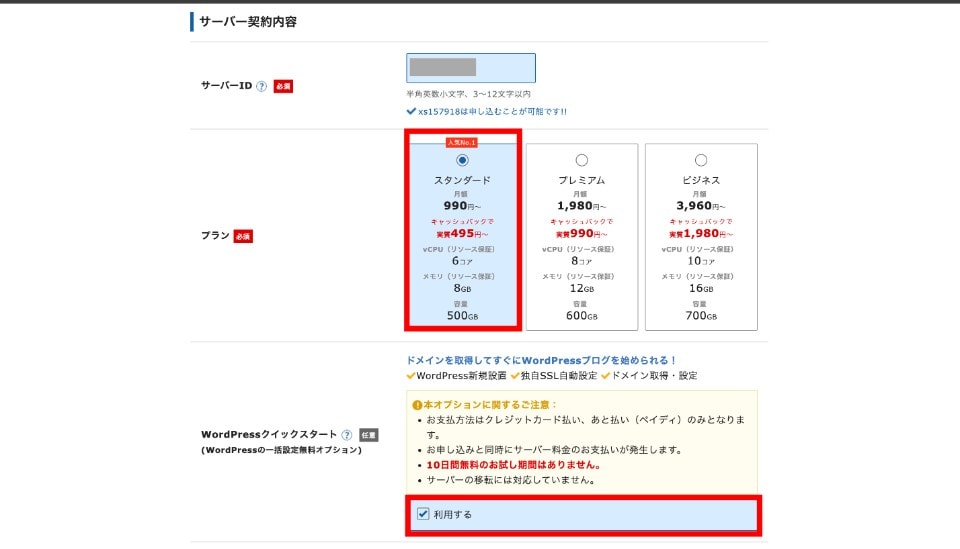The height and width of the screenshot is (549, 960).
Task: Click the 利用する label text
Action: tap(453, 515)
